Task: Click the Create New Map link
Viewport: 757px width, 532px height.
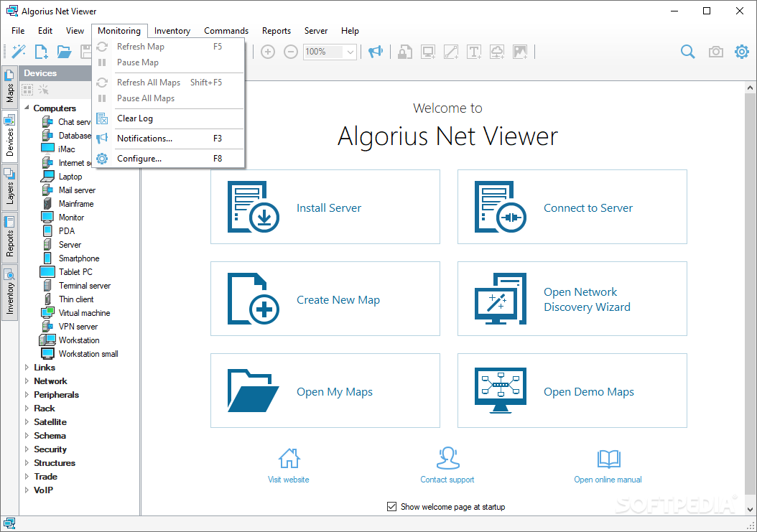Action: pos(338,300)
